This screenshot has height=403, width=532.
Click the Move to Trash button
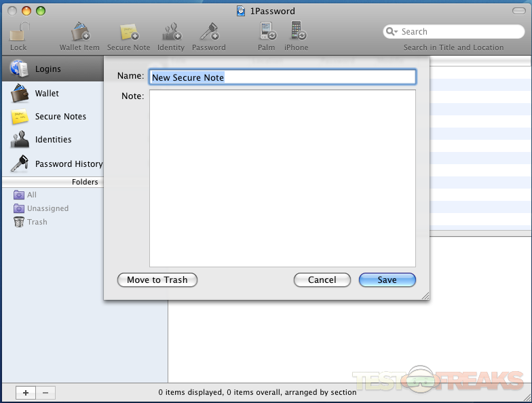(157, 280)
